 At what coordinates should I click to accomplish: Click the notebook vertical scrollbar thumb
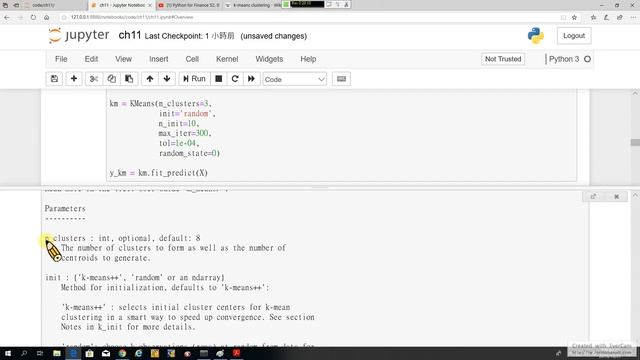(635, 142)
